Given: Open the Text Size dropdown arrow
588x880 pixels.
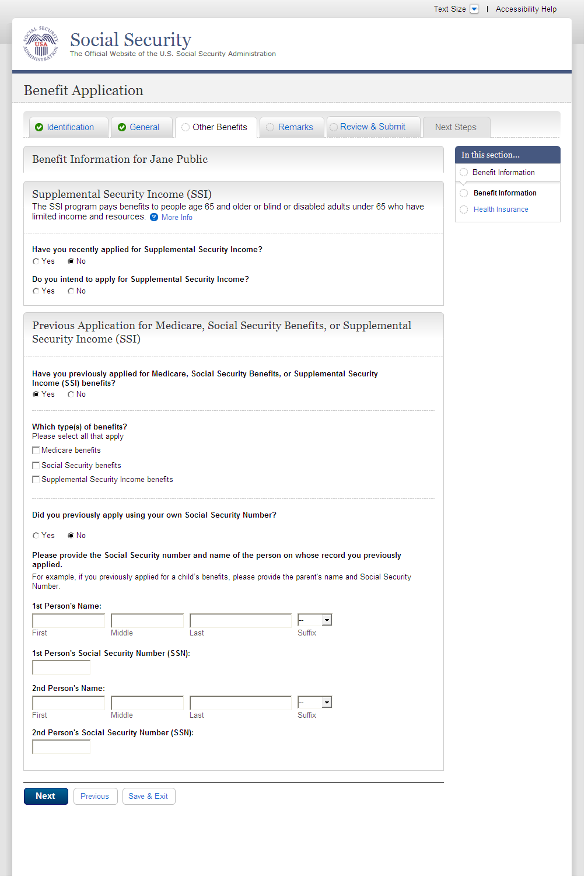Looking at the screenshot, I should pyautogui.click(x=474, y=9).
